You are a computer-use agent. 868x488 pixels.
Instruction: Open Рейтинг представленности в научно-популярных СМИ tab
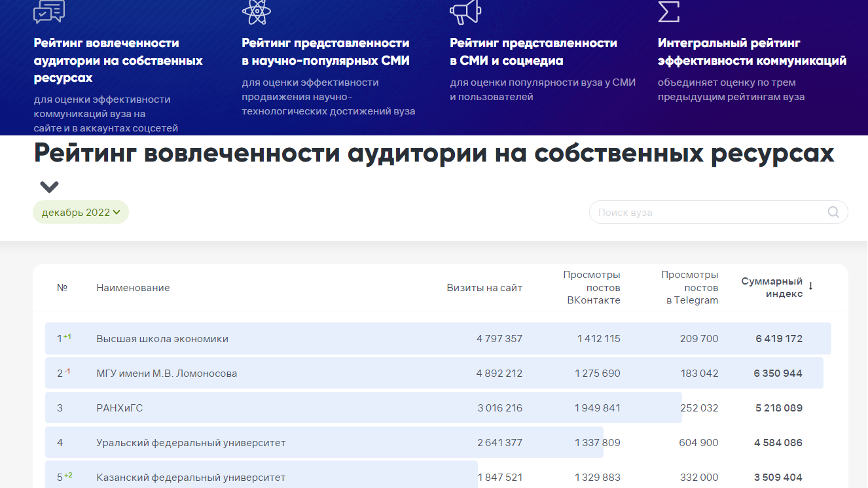coord(326,52)
